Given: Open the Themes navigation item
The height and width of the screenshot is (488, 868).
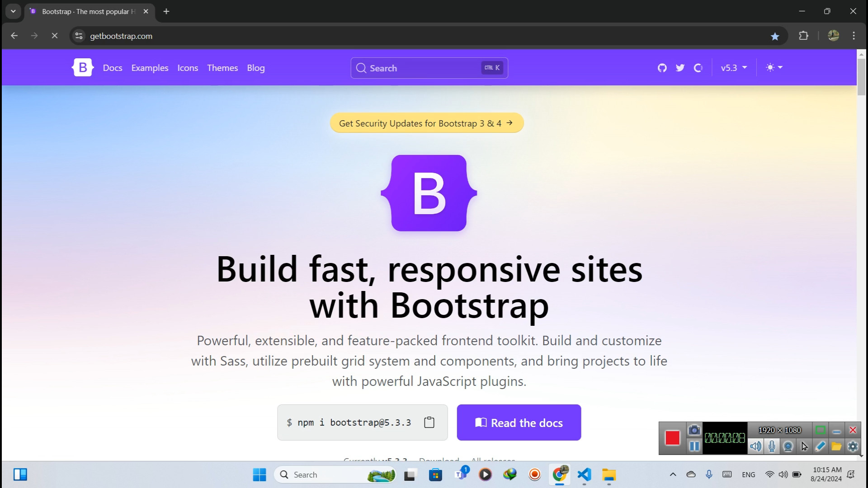Looking at the screenshot, I should click(222, 68).
